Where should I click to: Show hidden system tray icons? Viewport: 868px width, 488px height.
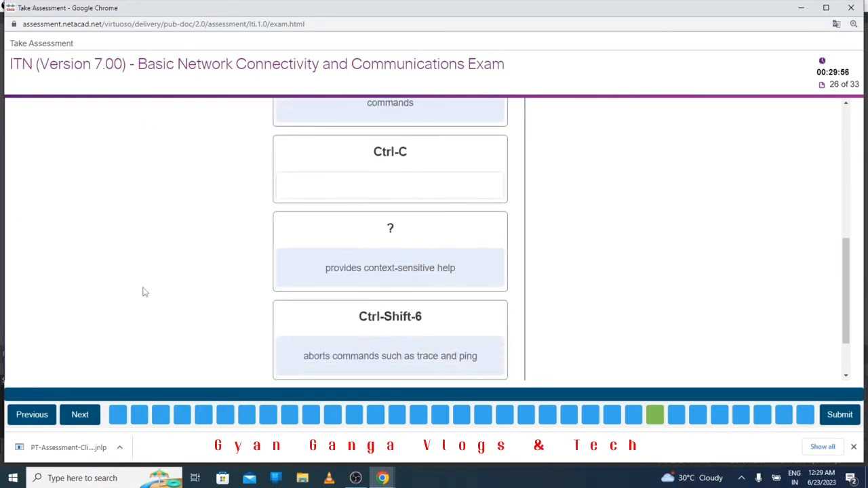(x=741, y=478)
